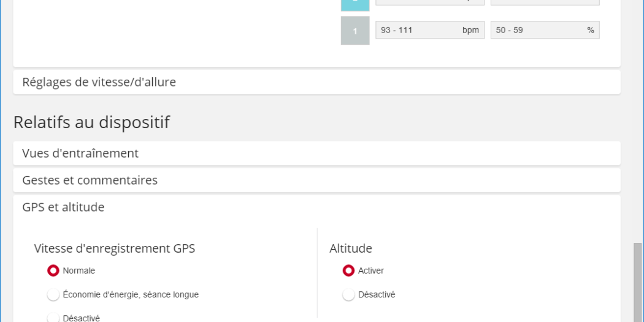Enable Altitude with Activer option
The image size is (644, 322).
(348, 270)
